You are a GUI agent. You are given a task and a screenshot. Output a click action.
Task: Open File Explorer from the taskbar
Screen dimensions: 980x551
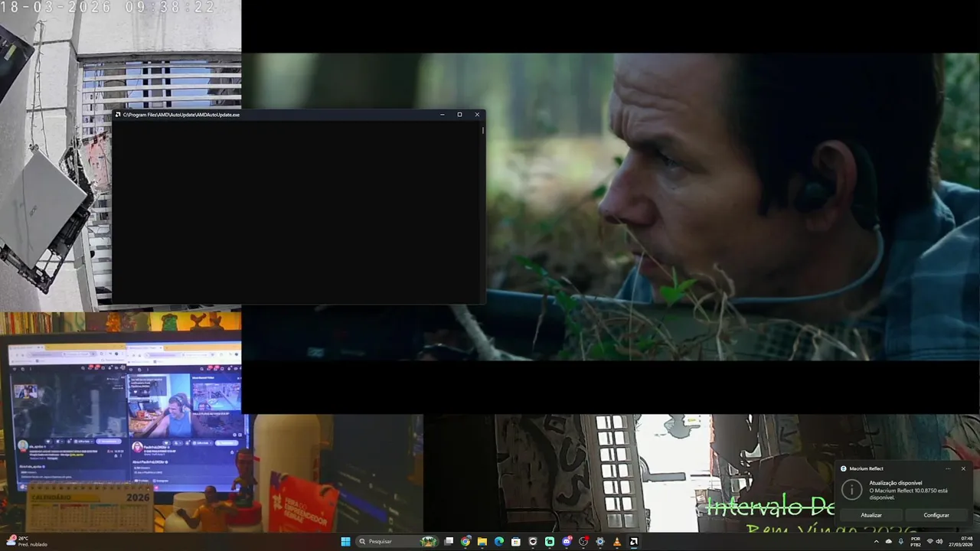click(482, 541)
